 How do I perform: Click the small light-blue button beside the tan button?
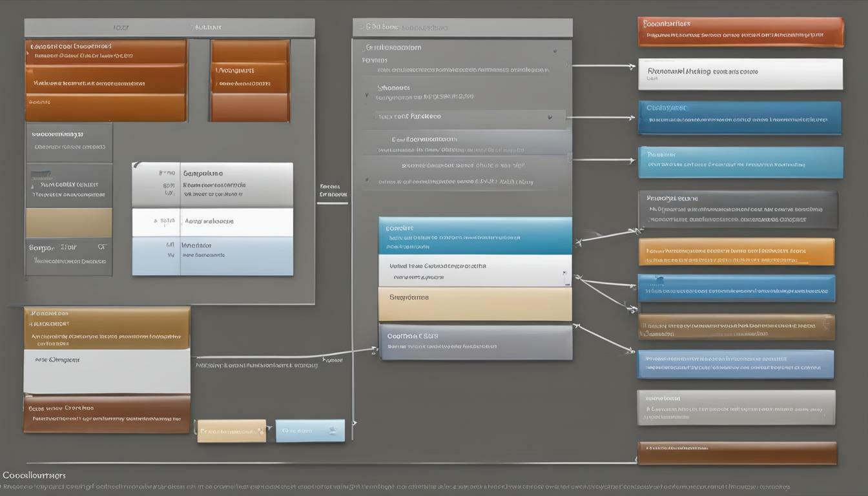coord(310,430)
